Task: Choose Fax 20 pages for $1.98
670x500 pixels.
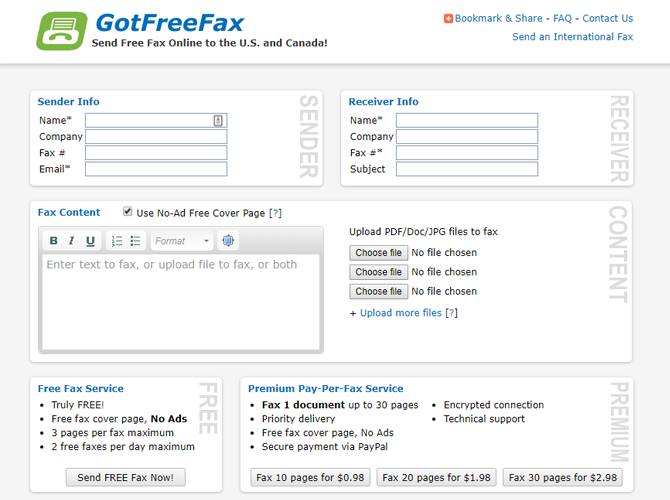Action: (436, 477)
